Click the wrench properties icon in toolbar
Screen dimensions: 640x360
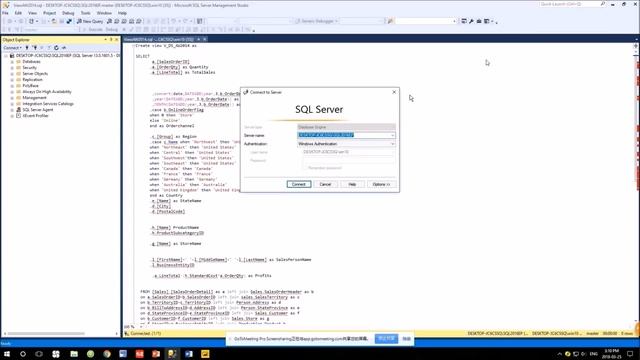coord(471,21)
